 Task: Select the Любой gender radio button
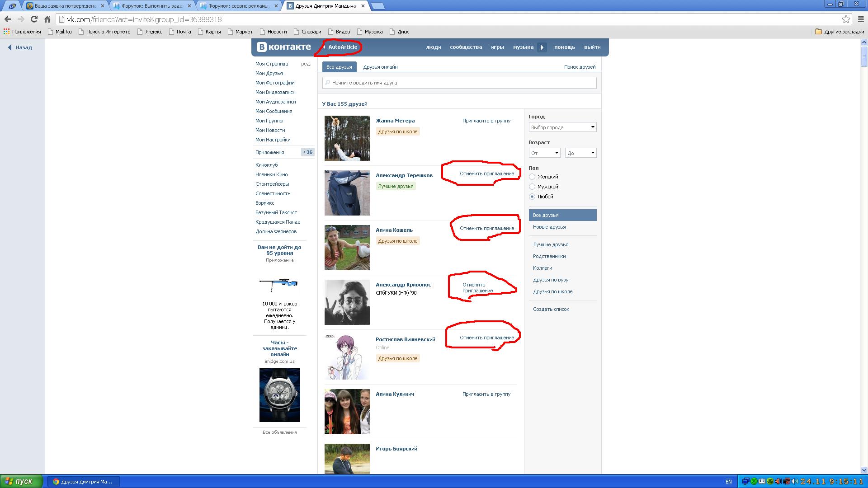point(532,197)
